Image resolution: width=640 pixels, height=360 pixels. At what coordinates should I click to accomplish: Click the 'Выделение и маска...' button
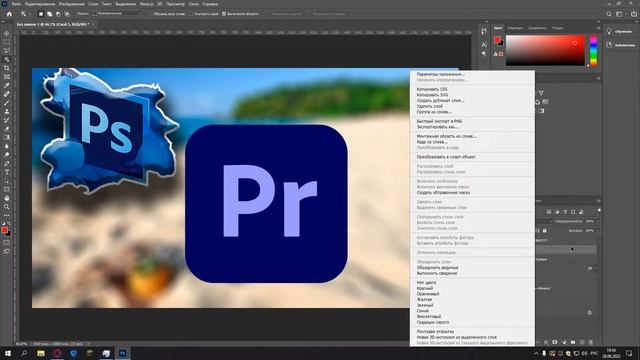(329, 14)
